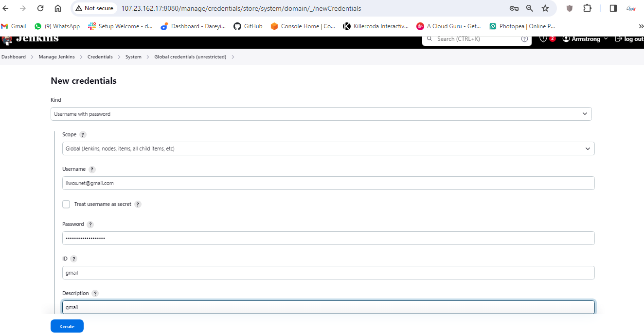
Task: Open the browser extensions puzzle icon
Action: (588, 8)
